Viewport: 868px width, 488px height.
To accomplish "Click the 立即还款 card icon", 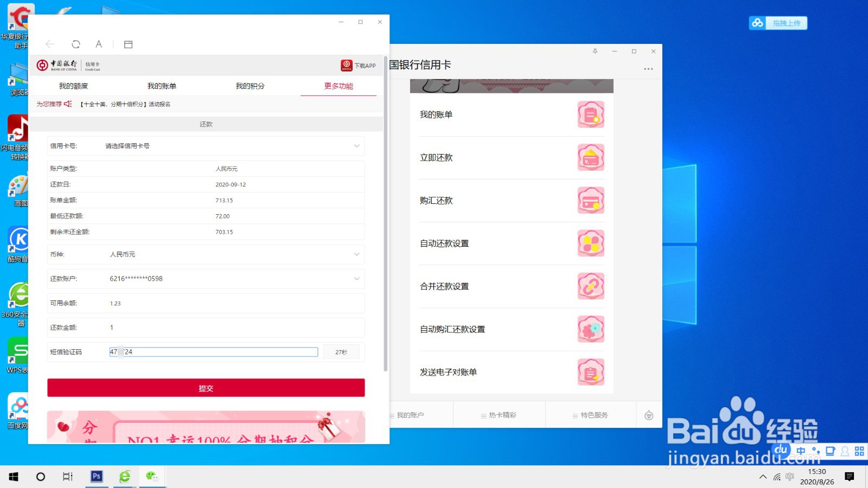I will click(591, 157).
